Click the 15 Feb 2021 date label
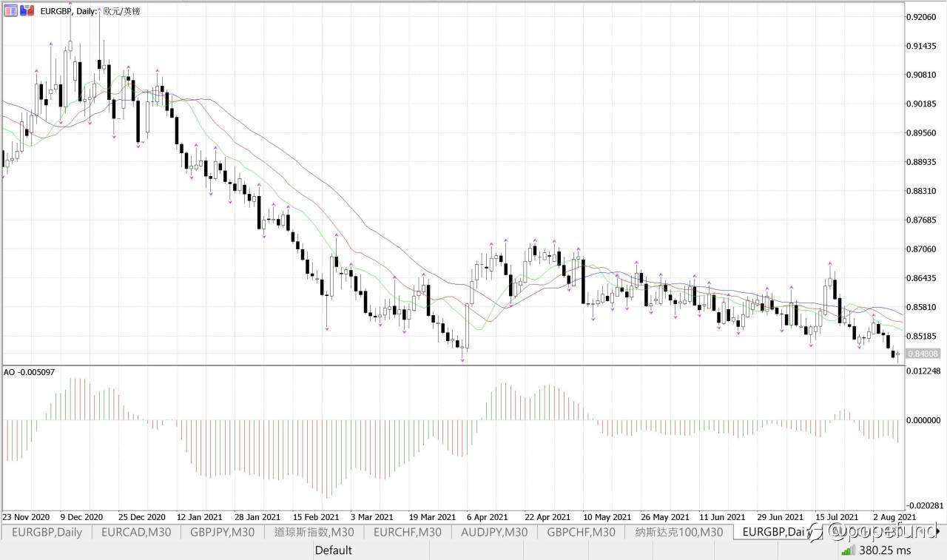Screen dimensions: 947x560 click(x=316, y=516)
